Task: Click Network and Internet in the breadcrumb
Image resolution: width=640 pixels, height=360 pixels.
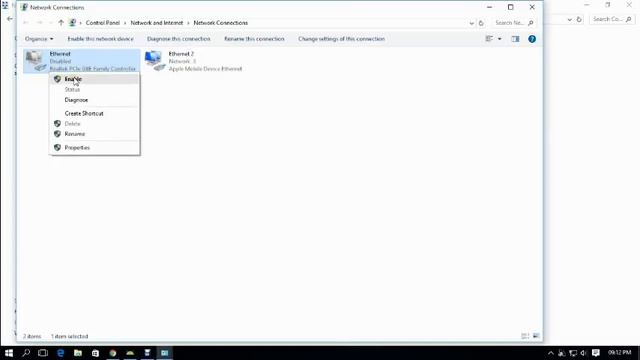Action: (x=157, y=23)
